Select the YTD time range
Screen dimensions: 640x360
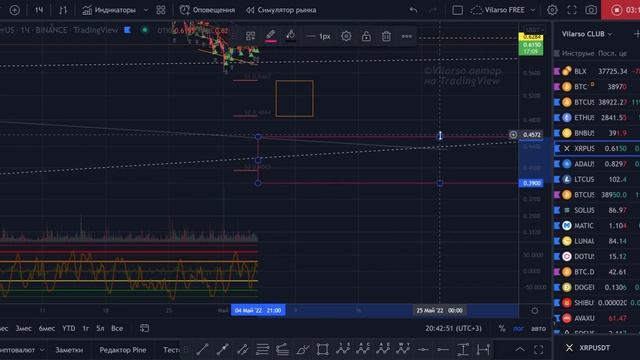point(68,328)
